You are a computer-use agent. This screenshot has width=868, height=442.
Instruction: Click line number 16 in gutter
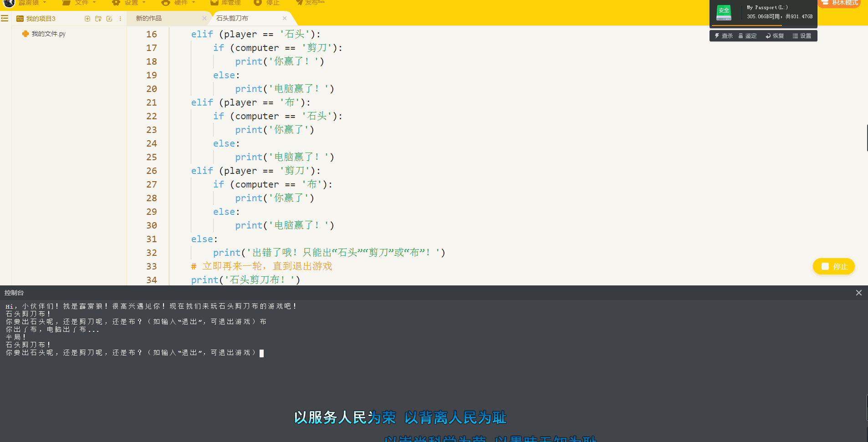[152, 34]
